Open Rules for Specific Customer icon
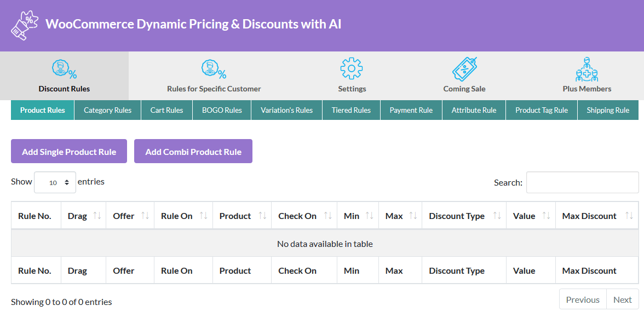Screen dimensions: 644x317 pyautogui.click(x=214, y=70)
